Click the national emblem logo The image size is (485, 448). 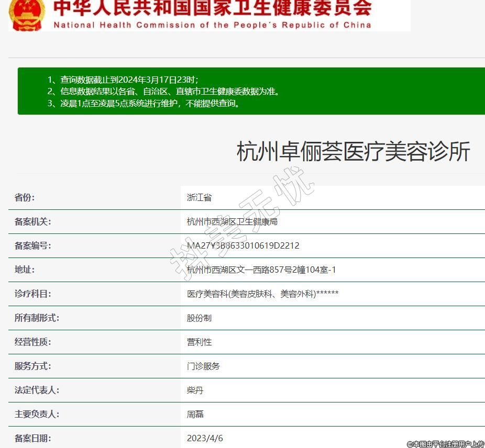pyautogui.click(x=27, y=15)
